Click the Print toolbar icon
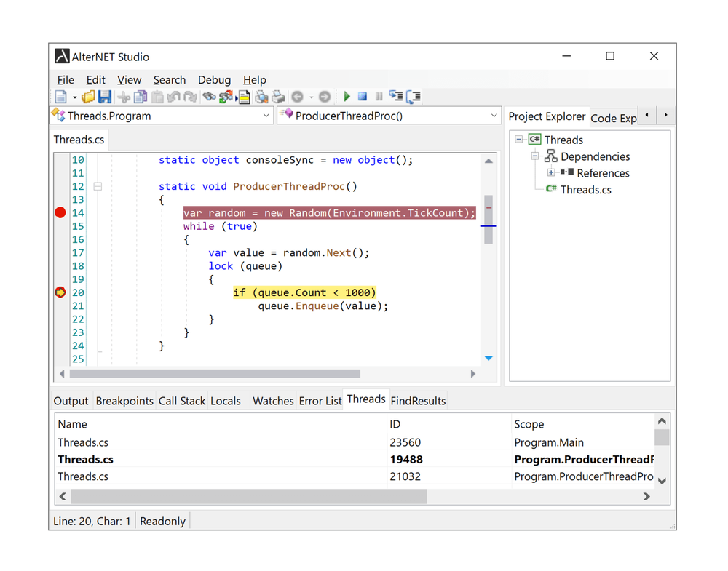The image size is (728, 571). pos(277,96)
